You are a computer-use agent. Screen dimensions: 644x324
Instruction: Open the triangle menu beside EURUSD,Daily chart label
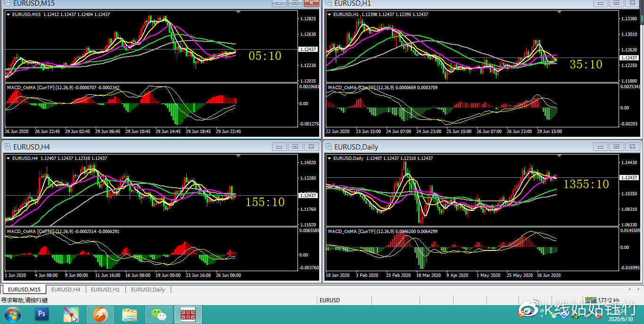click(330, 158)
